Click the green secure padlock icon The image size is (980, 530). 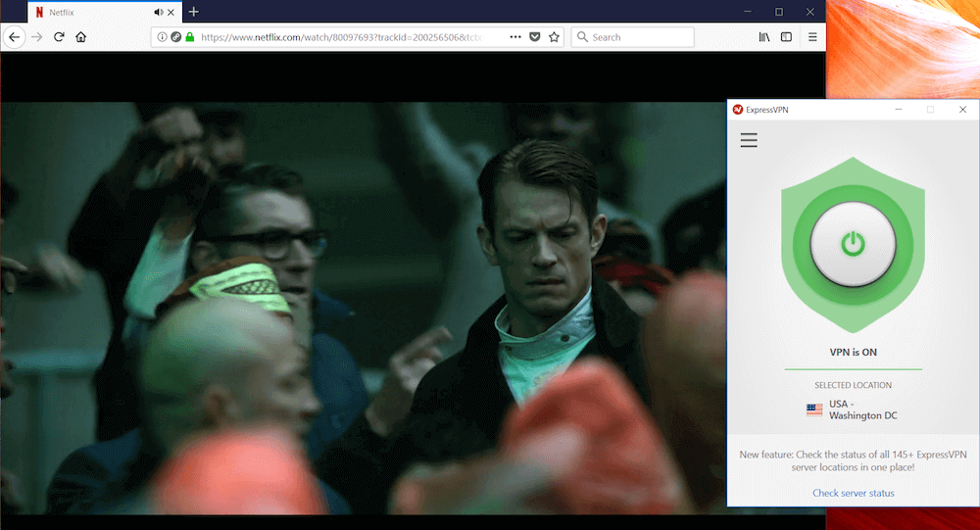point(190,37)
